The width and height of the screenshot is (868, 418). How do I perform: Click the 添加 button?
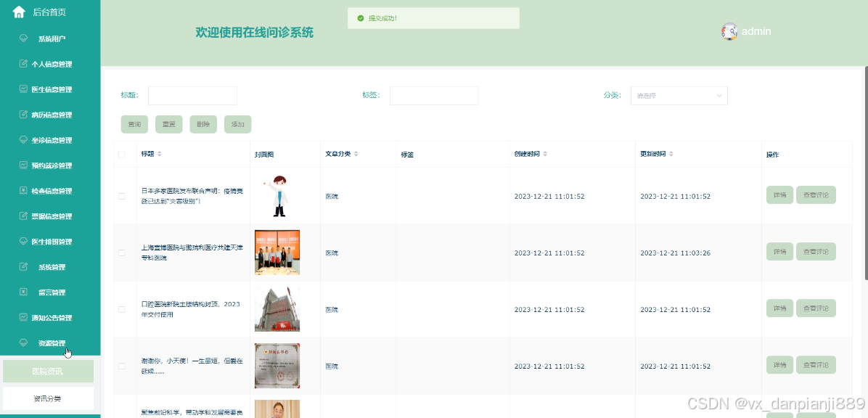(x=237, y=125)
